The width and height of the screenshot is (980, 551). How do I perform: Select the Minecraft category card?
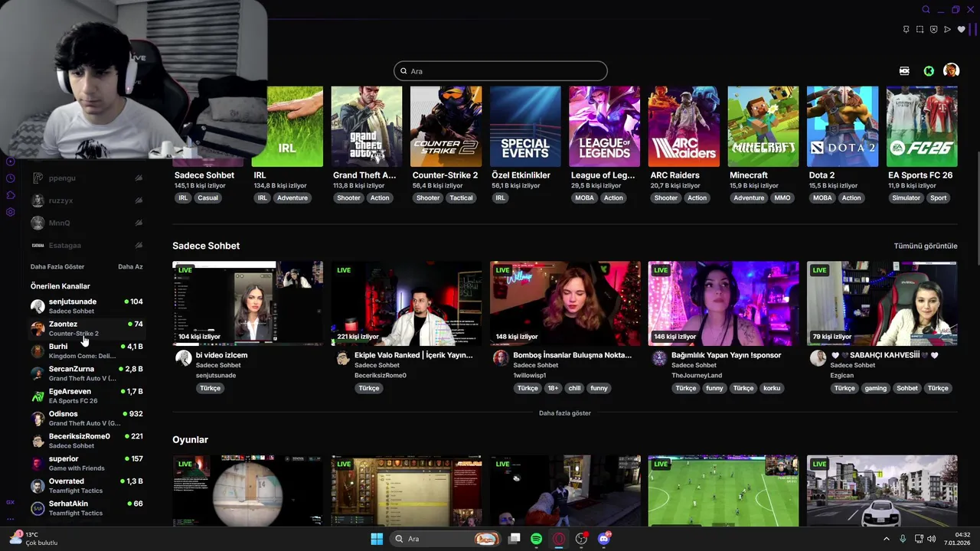pyautogui.click(x=763, y=126)
